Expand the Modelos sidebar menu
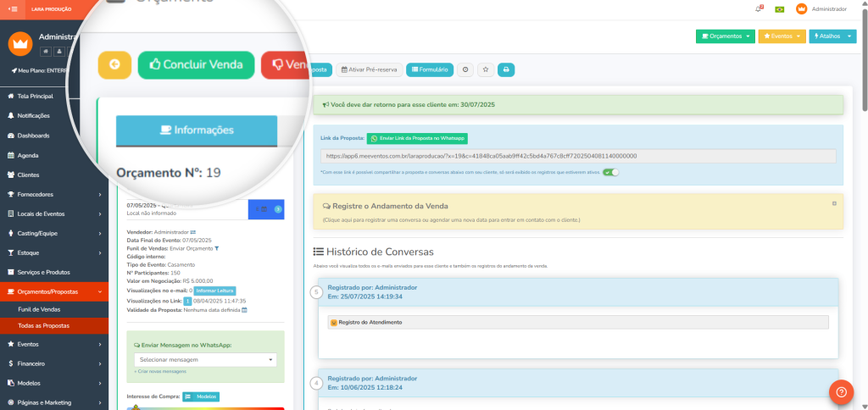This screenshot has height=410, width=868. (x=54, y=383)
